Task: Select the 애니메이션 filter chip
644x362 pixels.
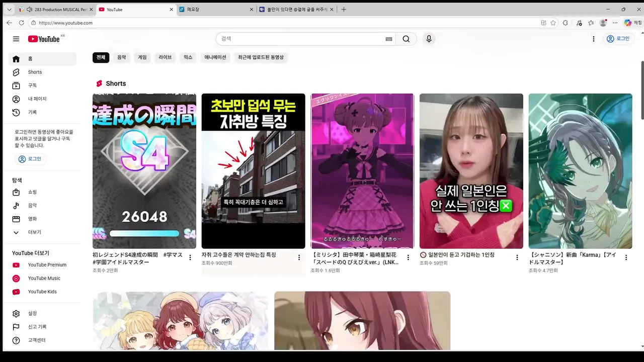Action: [x=215, y=57]
